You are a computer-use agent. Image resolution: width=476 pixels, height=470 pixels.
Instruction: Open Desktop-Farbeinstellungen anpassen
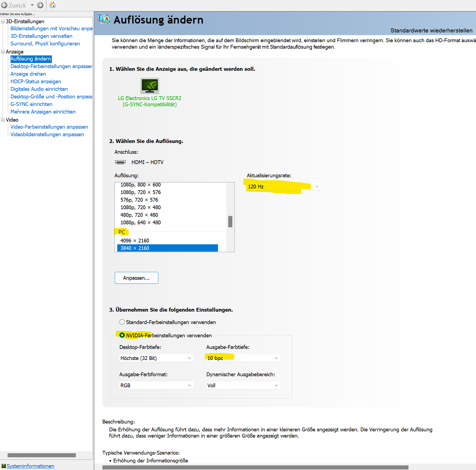coord(51,66)
